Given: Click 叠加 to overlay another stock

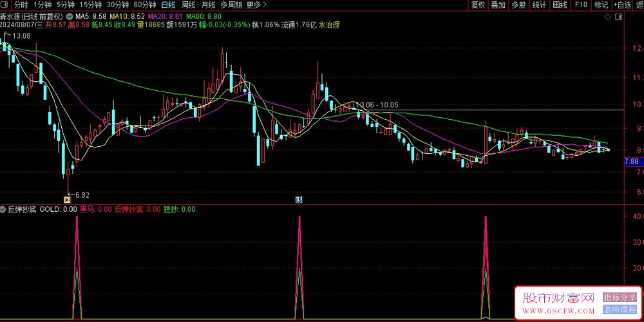Looking at the screenshot, I should (x=498, y=5).
